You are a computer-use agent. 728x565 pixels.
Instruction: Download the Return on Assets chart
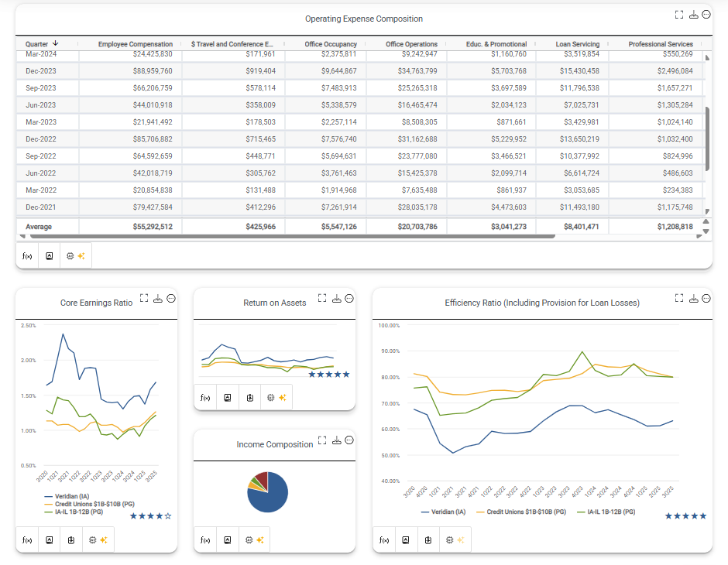pyautogui.click(x=337, y=298)
